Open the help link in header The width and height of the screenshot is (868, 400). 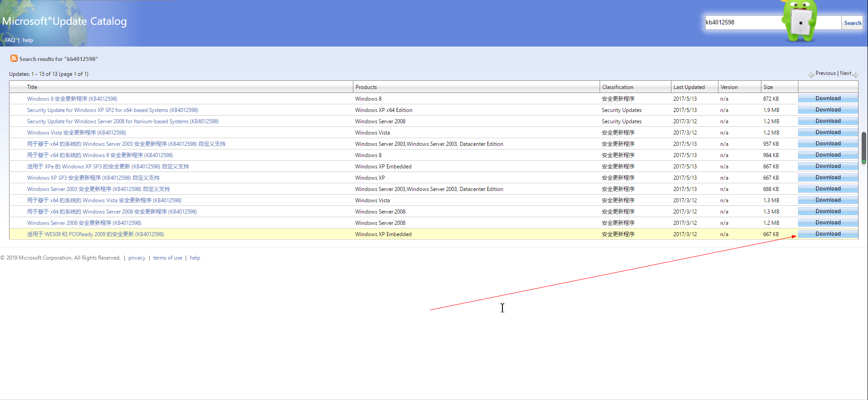coord(28,40)
